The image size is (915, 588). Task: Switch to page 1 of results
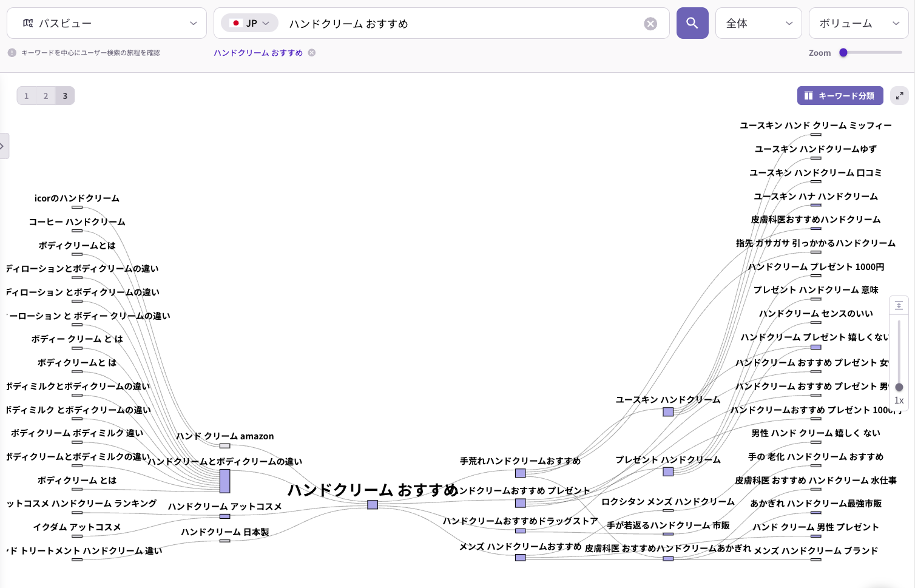pyautogui.click(x=26, y=95)
